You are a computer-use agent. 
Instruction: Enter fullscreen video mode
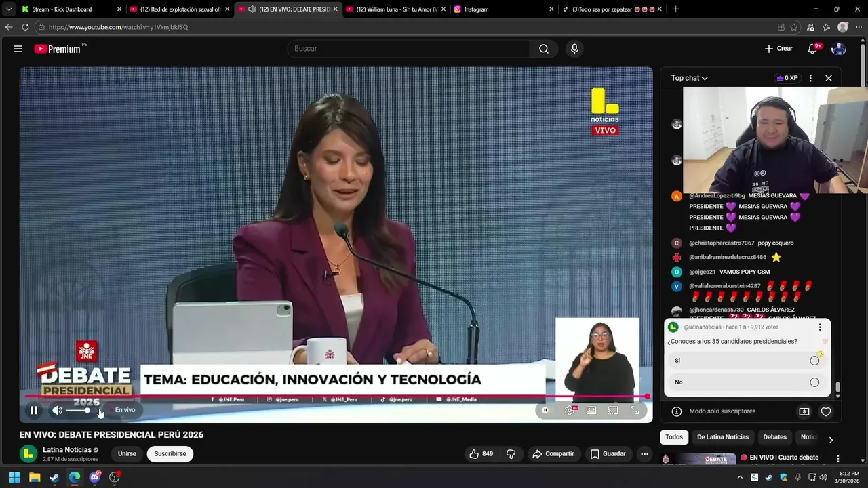pos(635,410)
